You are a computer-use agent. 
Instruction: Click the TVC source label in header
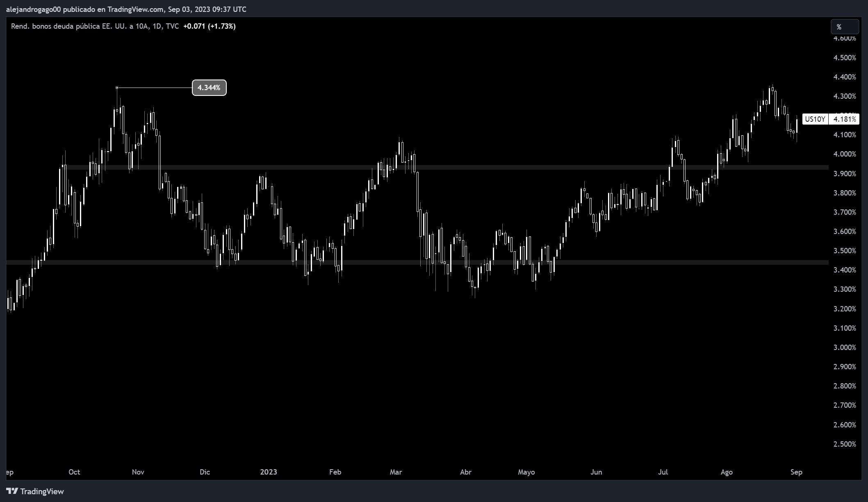(x=172, y=26)
